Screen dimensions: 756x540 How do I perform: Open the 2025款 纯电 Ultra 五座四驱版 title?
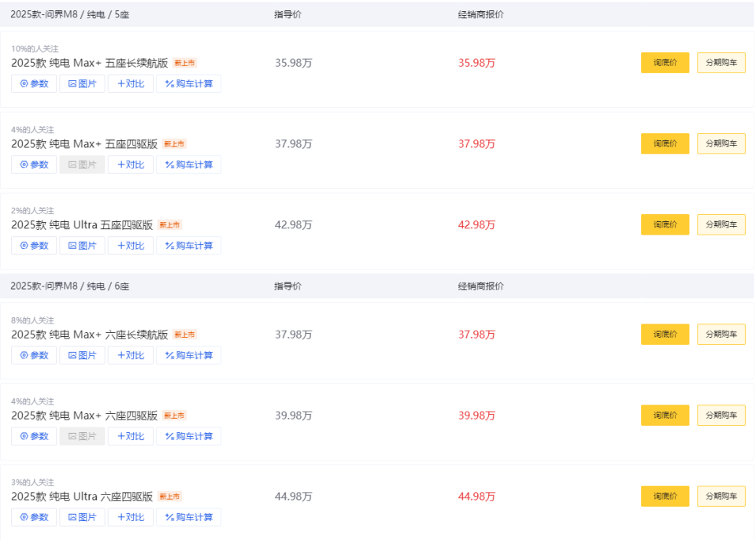[82, 225]
